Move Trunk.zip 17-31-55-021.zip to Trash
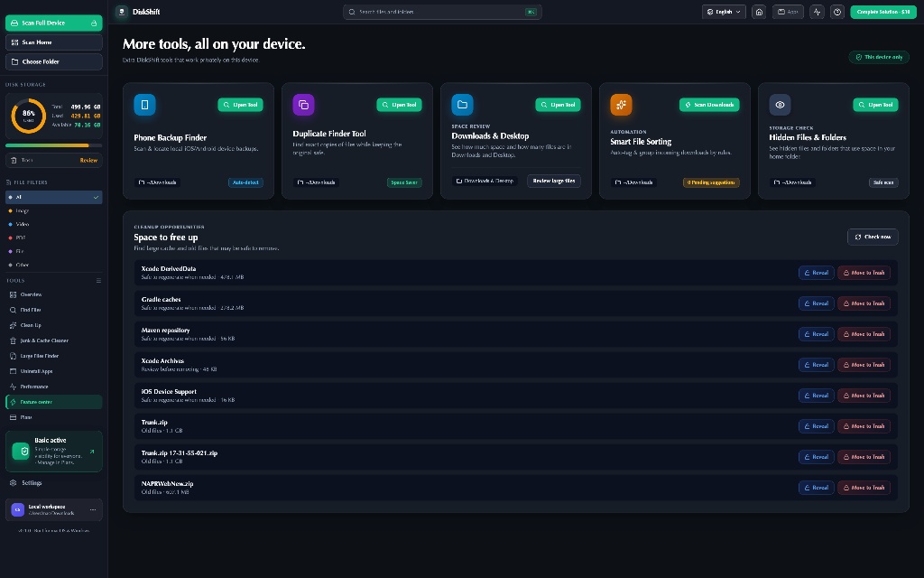This screenshot has height=578, width=924. click(864, 456)
